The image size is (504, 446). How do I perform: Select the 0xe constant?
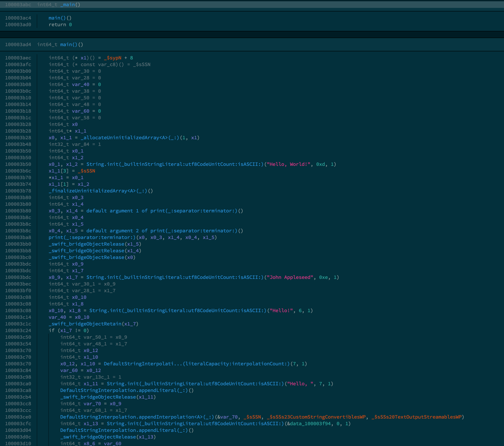pos(323,277)
